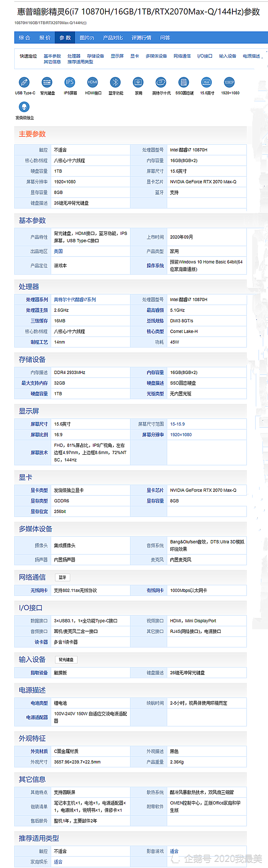Click the 硬盘描述 label link
Viewport: 268px width, 868px height.
click(155, 383)
